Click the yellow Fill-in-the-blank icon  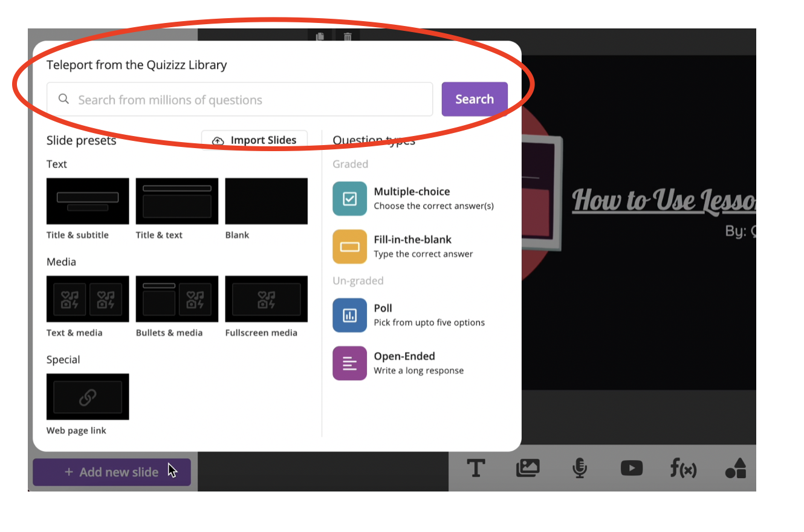point(350,247)
